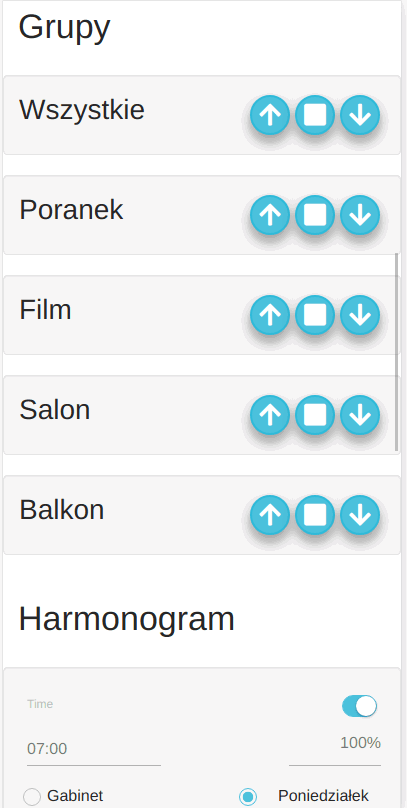Viewport: 407px width, 808px height.
Task: Stop the Balkon group blinds
Action: (315, 515)
